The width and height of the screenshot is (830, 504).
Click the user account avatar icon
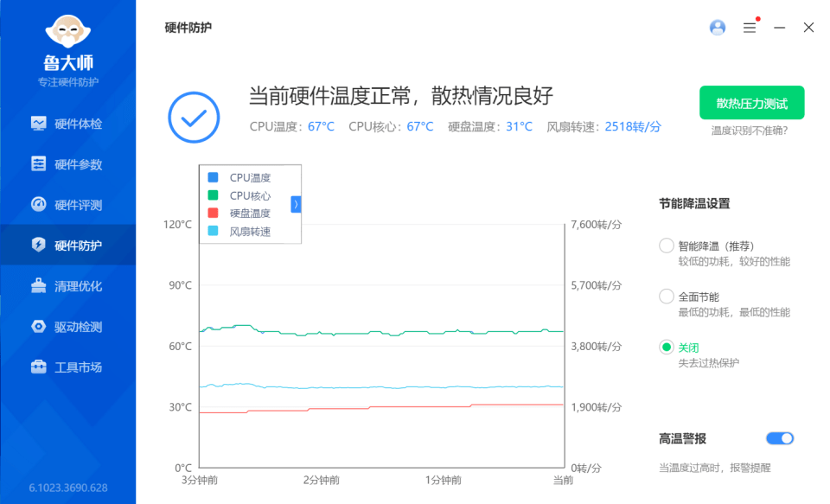[x=717, y=27]
